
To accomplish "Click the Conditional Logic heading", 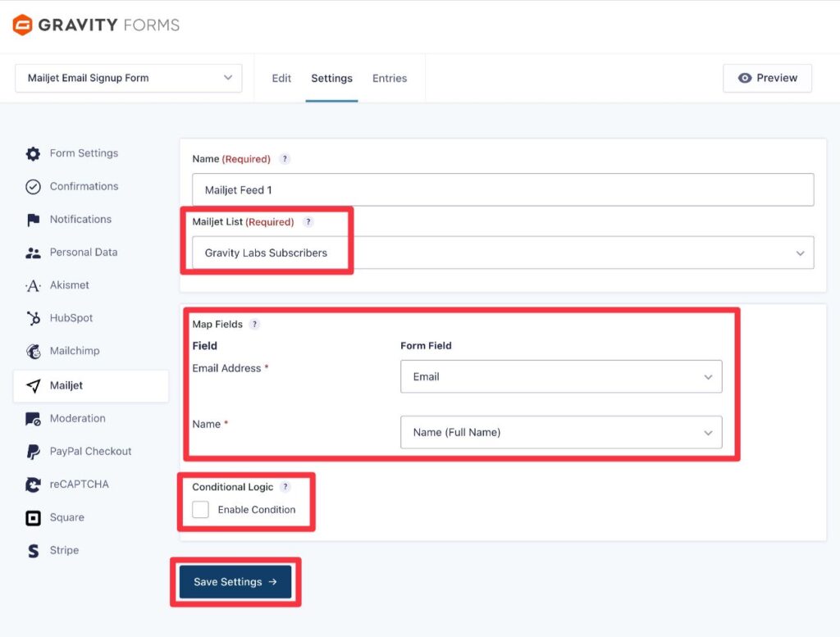I will click(232, 487).
